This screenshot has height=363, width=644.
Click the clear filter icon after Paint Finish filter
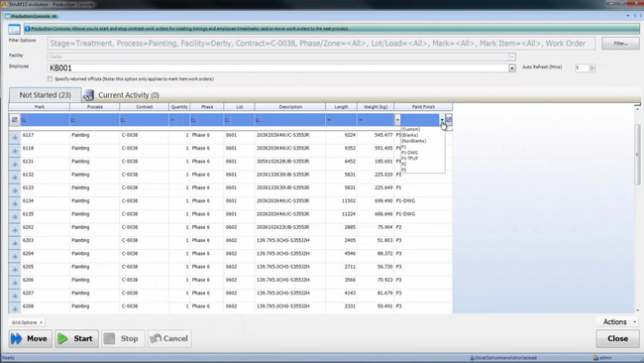point(449,120)
